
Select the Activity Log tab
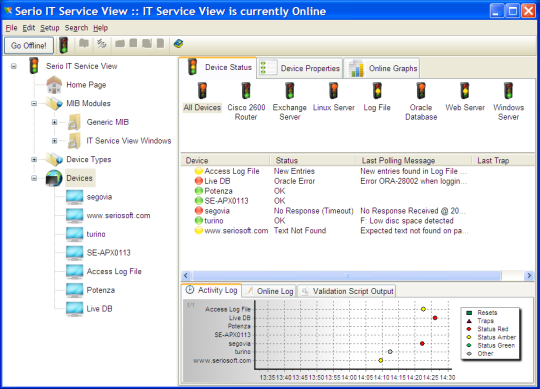click(211, 290)
